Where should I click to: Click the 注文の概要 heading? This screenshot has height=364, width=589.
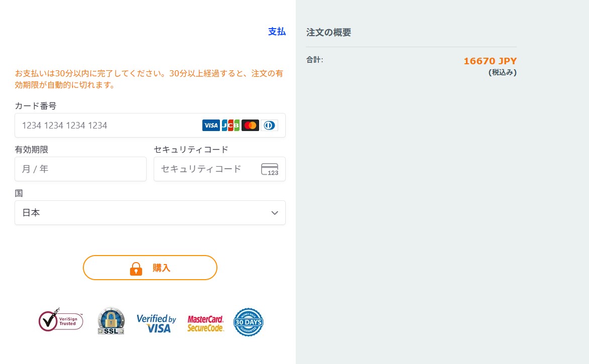tap(328, 33)
